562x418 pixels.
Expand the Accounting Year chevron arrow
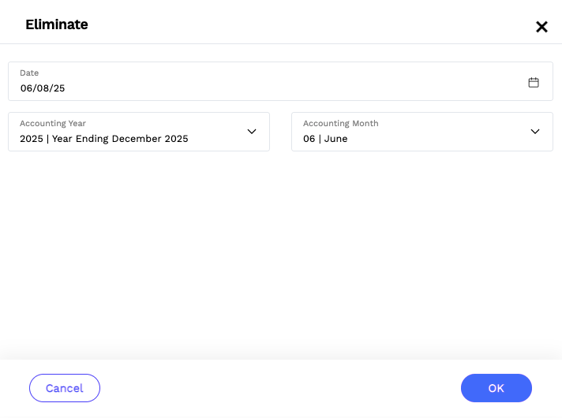252,132
